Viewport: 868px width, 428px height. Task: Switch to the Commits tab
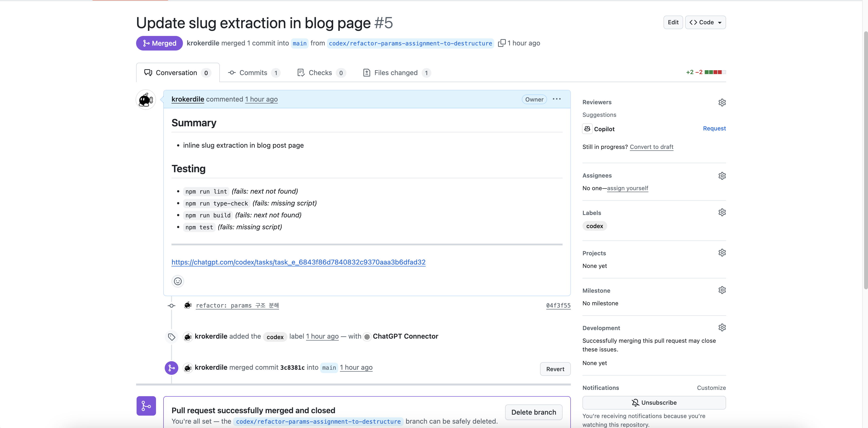pyautogui.click(x=254, y=73)
